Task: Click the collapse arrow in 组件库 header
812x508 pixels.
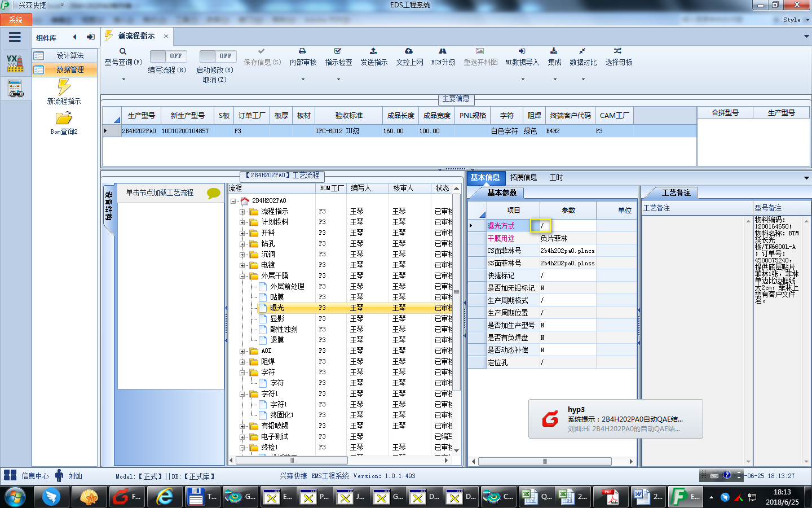Action: click(74, 37)
